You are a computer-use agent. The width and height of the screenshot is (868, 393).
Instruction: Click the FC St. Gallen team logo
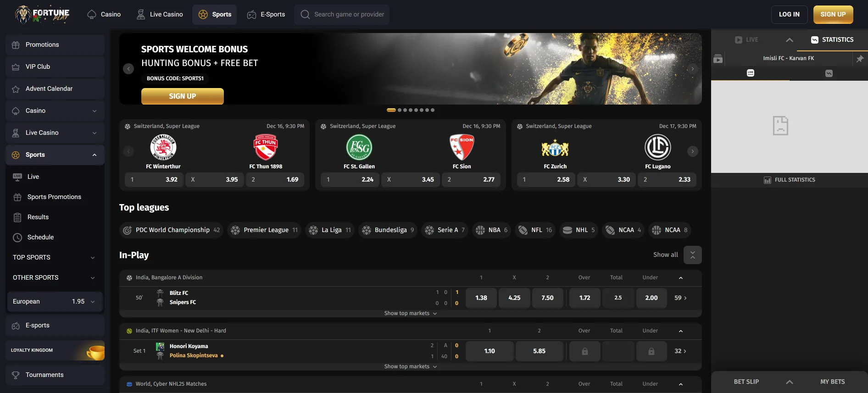point(359,147)
